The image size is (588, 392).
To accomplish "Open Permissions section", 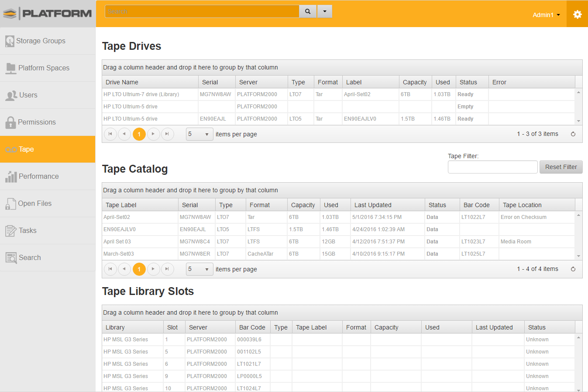I will 48,122.
